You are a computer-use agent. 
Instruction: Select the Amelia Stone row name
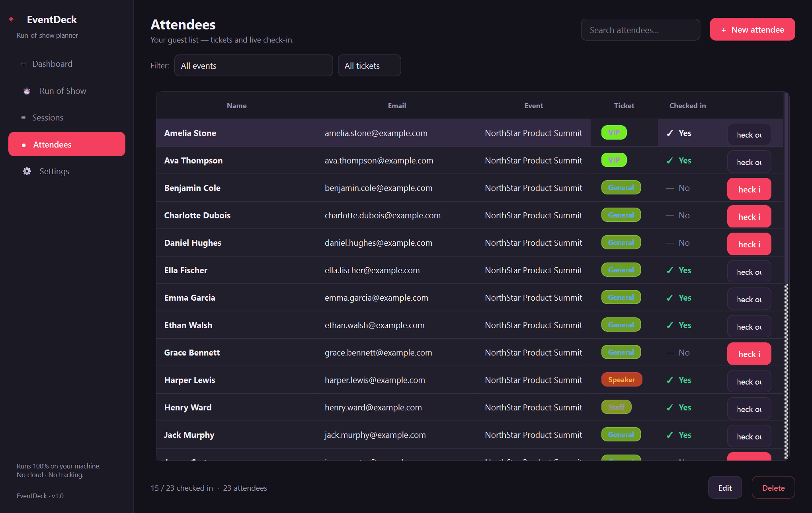tap(190, 133)
